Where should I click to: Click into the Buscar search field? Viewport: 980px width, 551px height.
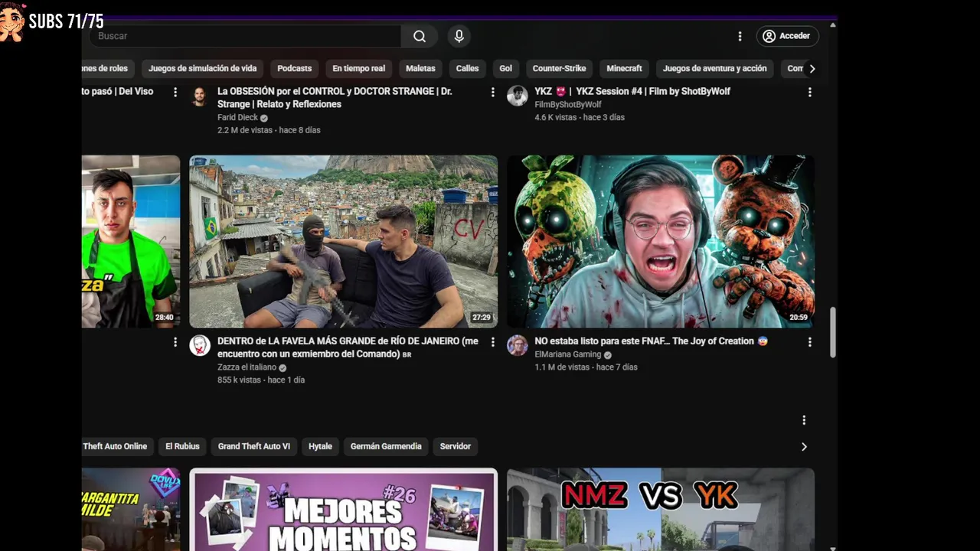coord(245,36)
